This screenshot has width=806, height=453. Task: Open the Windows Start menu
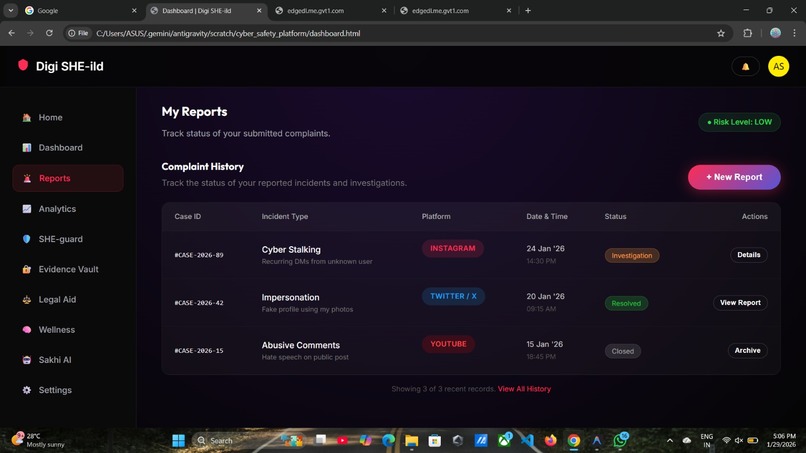[x=178, y=441]
